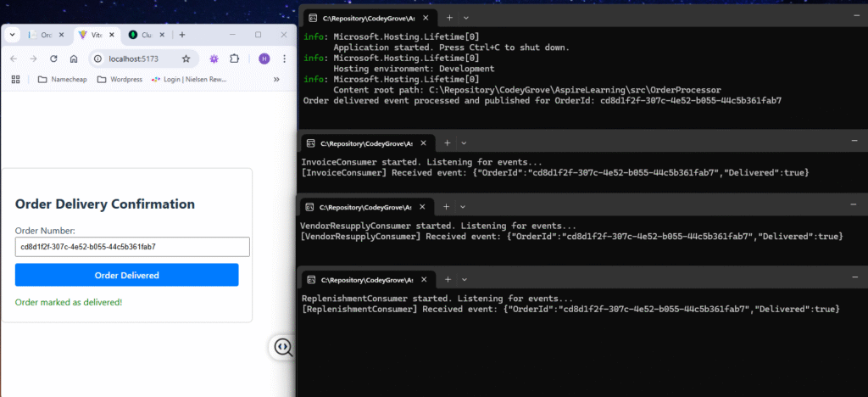Click '[VendorResupplyConsumer] Received event' log line
This screenshot has height=397, width=868.
[571, 237]
